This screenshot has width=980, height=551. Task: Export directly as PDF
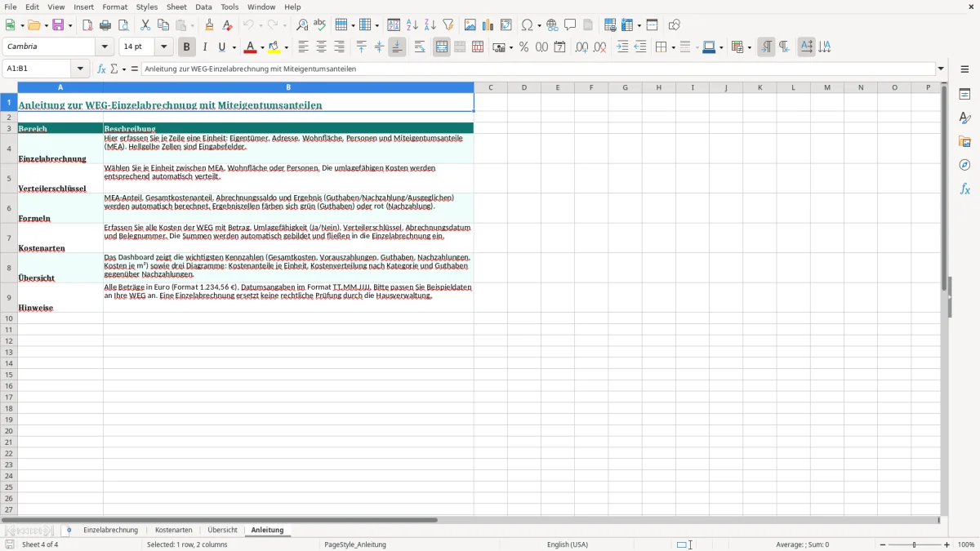pyautogui.click(x=87, y=25)
